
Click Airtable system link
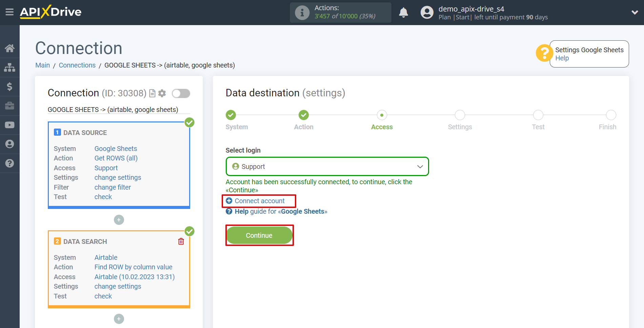106,257
